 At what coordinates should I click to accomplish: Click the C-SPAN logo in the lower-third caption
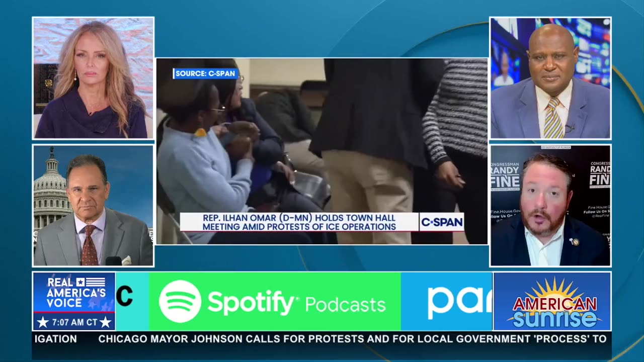point(441,222)
